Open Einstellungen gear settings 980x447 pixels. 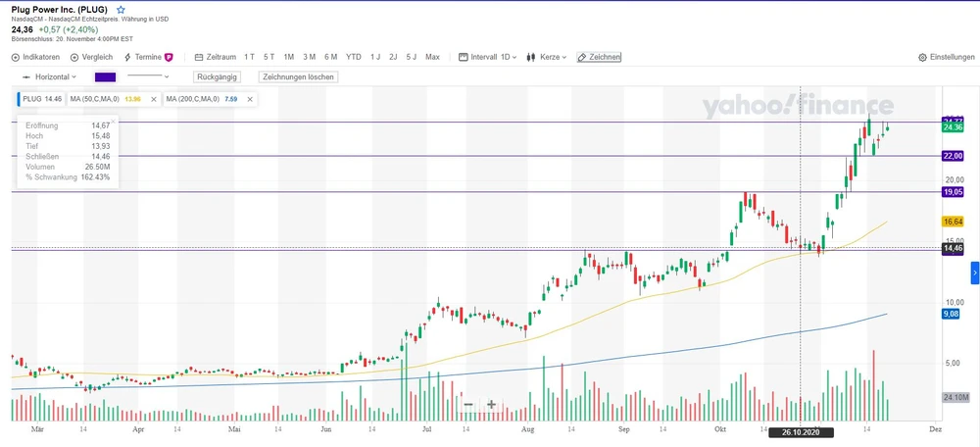tap(923, 58)
